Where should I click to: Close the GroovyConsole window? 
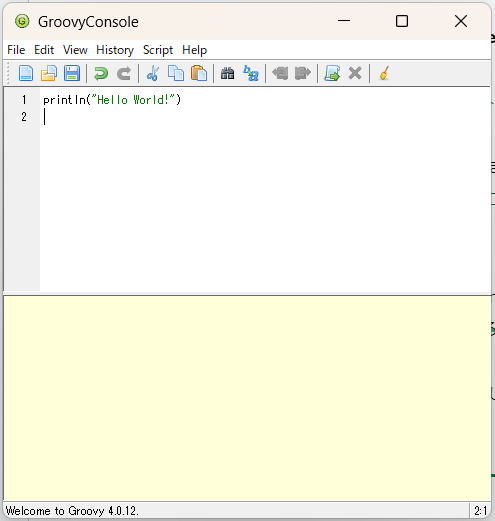tap(461, 21)
